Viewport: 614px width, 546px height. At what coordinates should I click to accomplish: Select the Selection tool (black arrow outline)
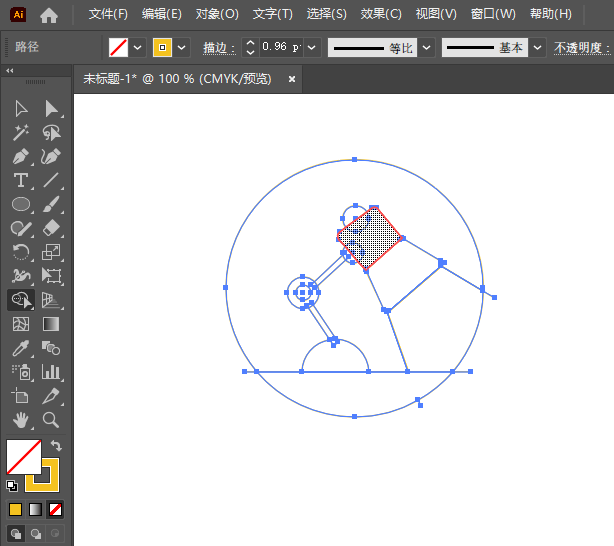(x=21, y=109)
